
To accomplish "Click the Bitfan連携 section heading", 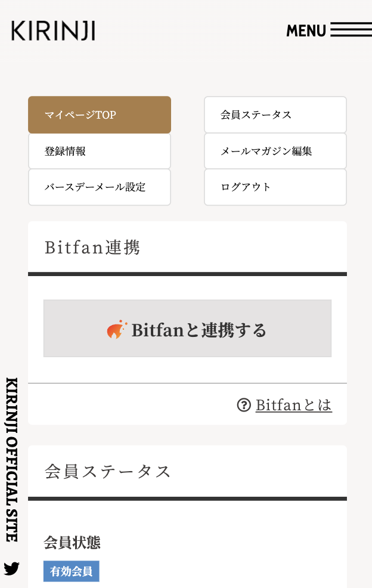I will tap(92, 247).
